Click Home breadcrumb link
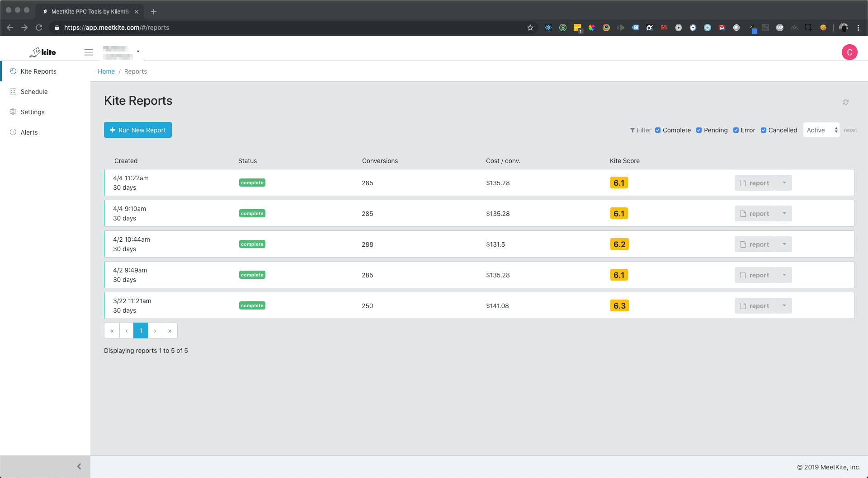This screenshot has height=478, width=868. pos(106,71)
